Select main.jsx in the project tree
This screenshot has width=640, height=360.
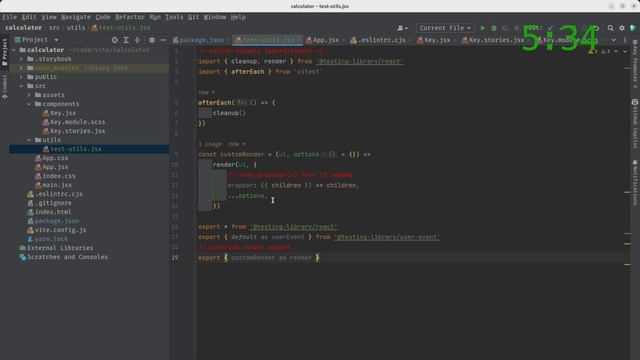tap(58, 185)
